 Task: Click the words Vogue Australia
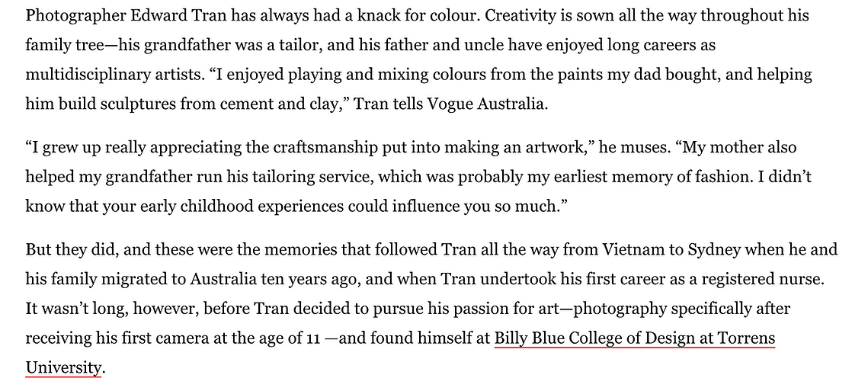pyautogui.click(x=487, y=104)
